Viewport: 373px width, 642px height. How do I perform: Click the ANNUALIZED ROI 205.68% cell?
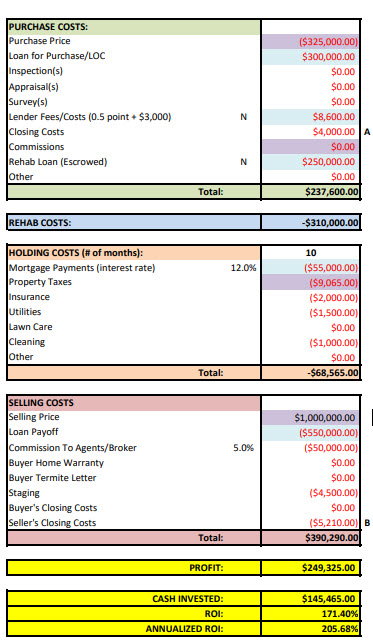[310, 628]
